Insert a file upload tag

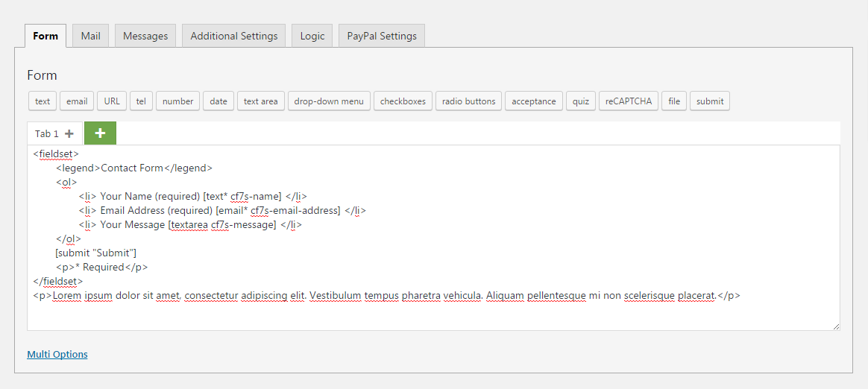pyautogui.click(x=674, y=101)
